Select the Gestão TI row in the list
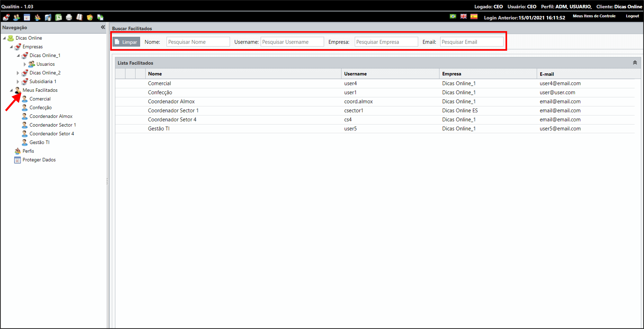Viewport: 644px width, 329px height. (x=375, y=128)
